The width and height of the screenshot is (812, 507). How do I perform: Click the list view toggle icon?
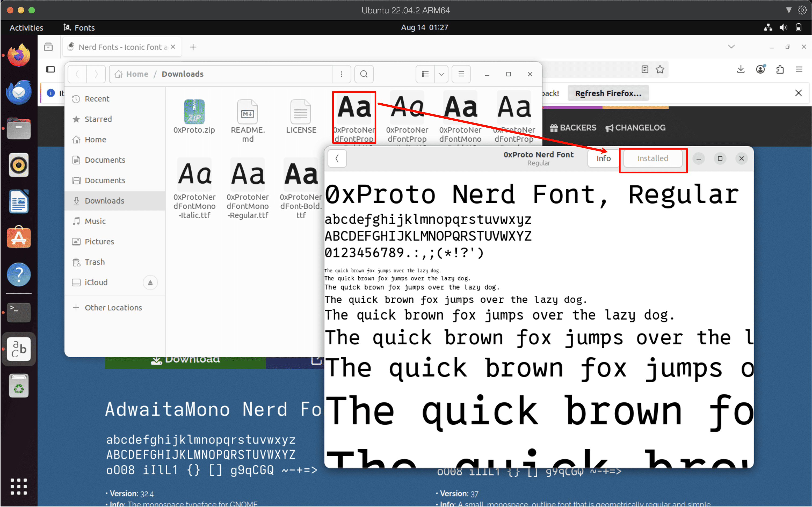[x=425, y=74]
